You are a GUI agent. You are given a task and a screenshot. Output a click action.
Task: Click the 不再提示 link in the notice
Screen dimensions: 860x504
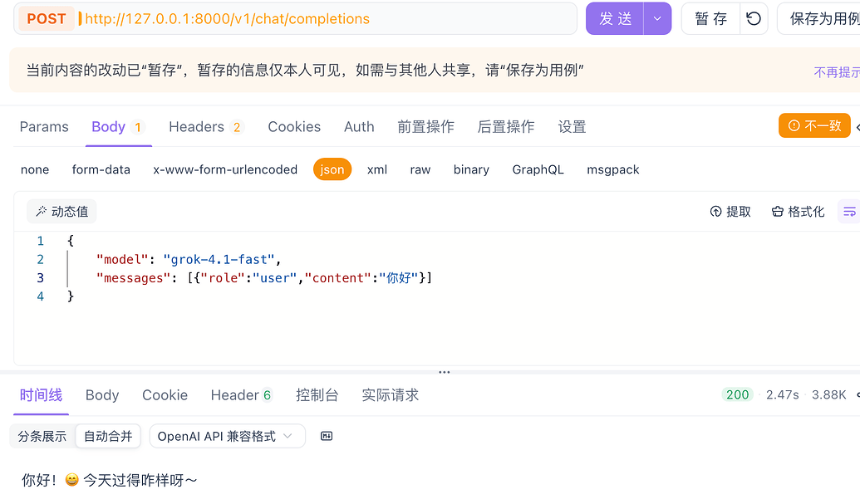tap(837, 72)
